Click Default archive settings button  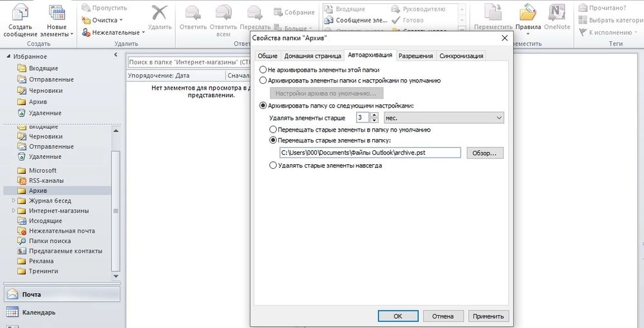(326, 93)
